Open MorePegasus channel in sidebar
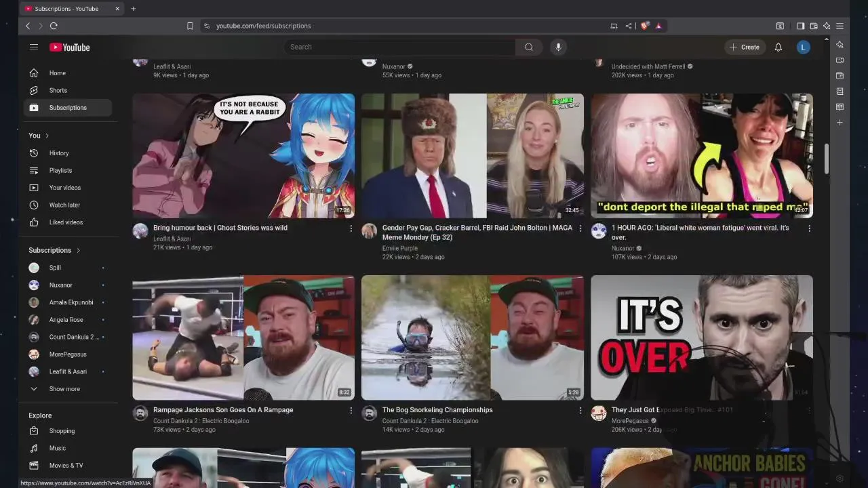The height and width of the screenshot is (488, 868). 68,354
